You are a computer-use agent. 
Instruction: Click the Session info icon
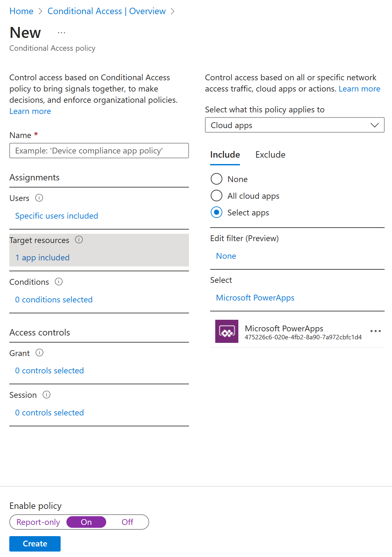47,395
